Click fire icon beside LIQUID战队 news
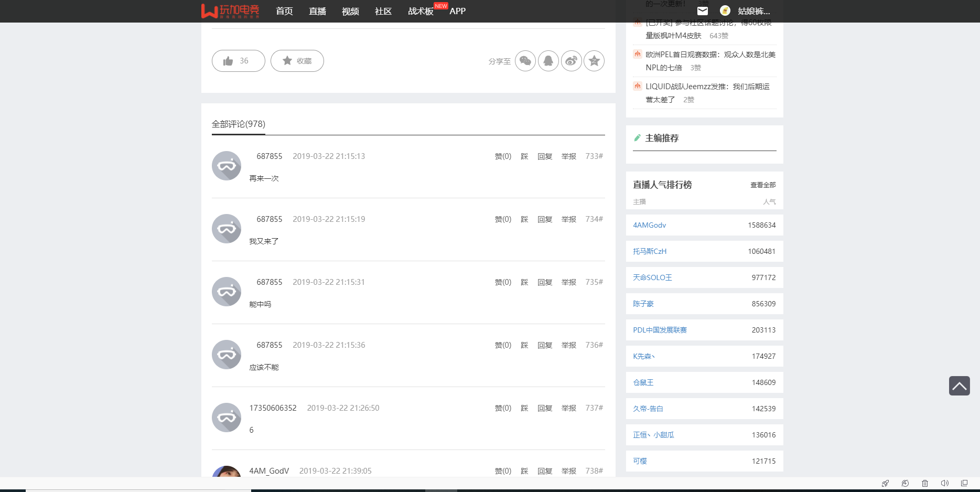The width and height of the screenshot is (980, 492). 638,86
